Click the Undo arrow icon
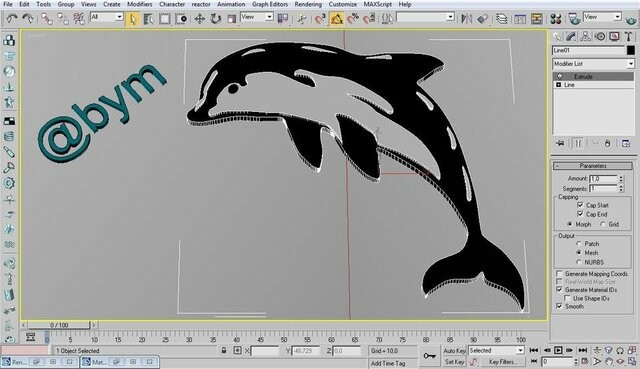This screenshot has width=640, height=369. (x=12, y=18)
